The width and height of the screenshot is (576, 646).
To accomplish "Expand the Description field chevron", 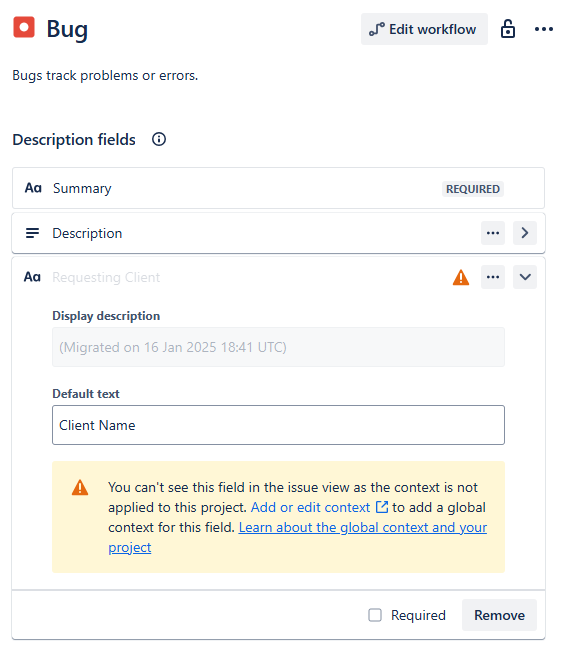I will click(x=525, y=233).
